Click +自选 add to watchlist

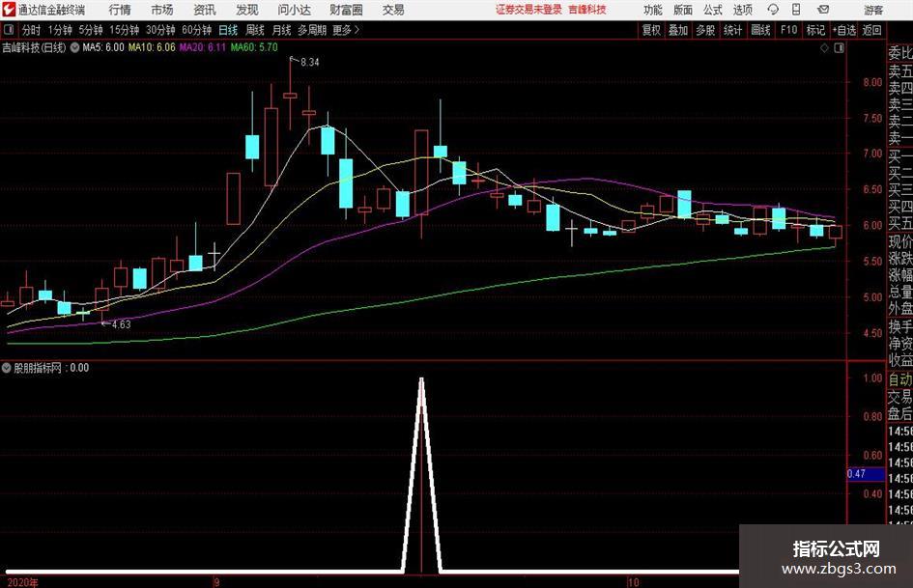pos(843,30)
